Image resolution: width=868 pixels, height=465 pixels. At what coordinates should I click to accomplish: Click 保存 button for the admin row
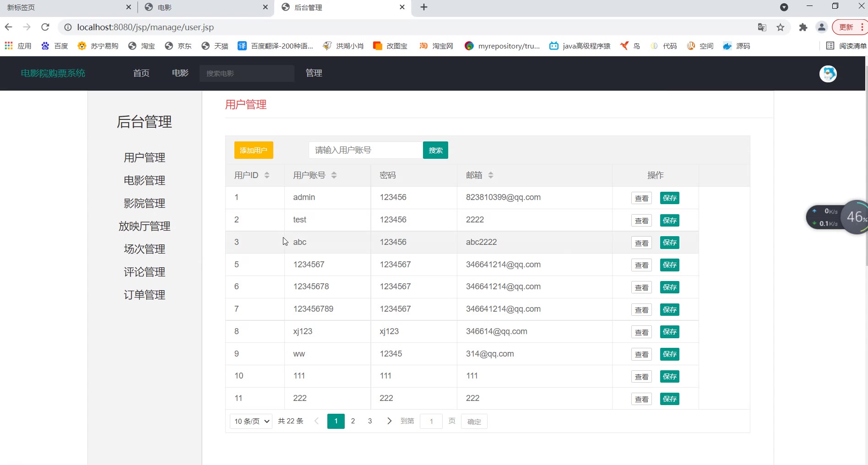coord(669,198)
